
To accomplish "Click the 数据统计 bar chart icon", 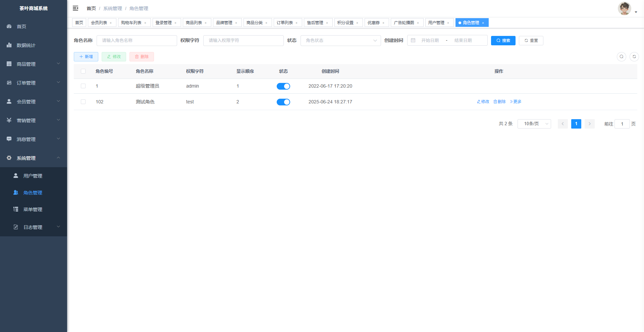I will pos(9,45).
